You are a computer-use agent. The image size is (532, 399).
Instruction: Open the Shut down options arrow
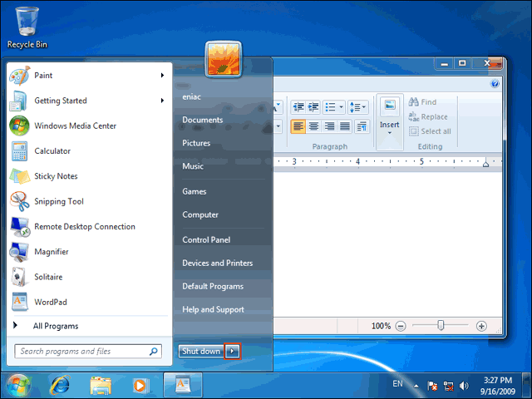(233, 352)
